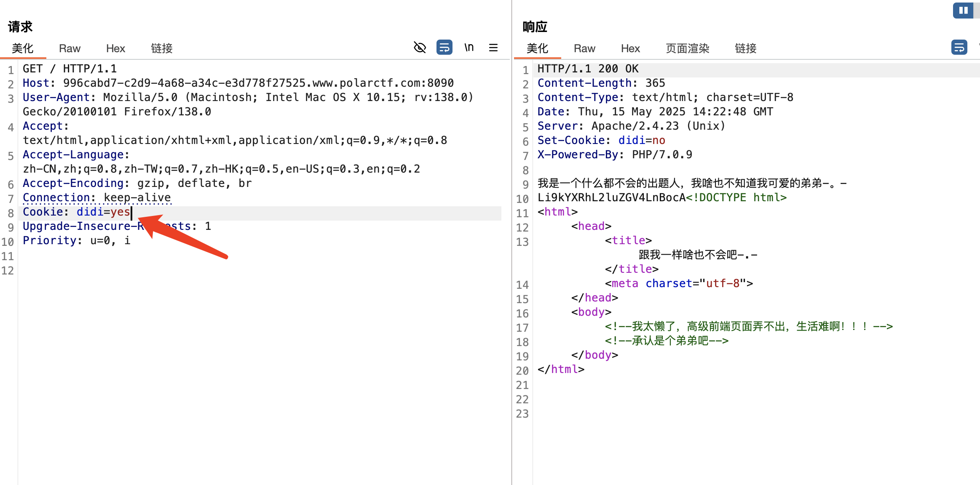Screen dimensions: 980x485
Task: Switch response view to Raw tab
Action: [x=584, y=48]
